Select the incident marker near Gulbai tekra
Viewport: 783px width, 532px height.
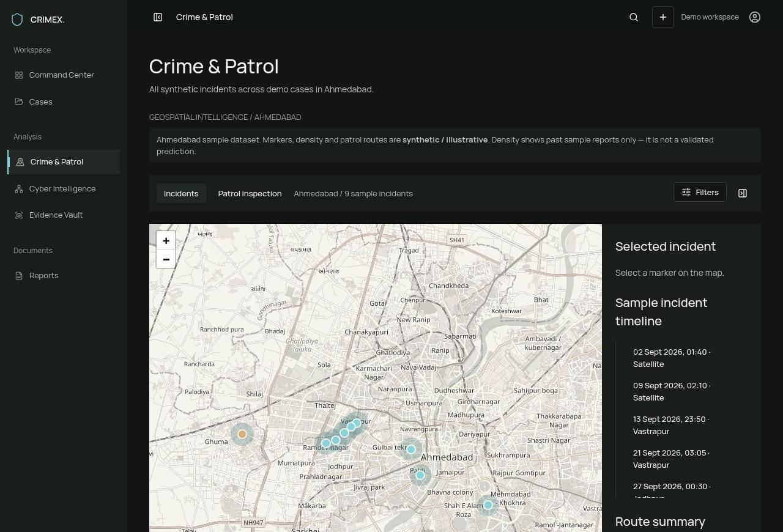click(x=411, y=449)
